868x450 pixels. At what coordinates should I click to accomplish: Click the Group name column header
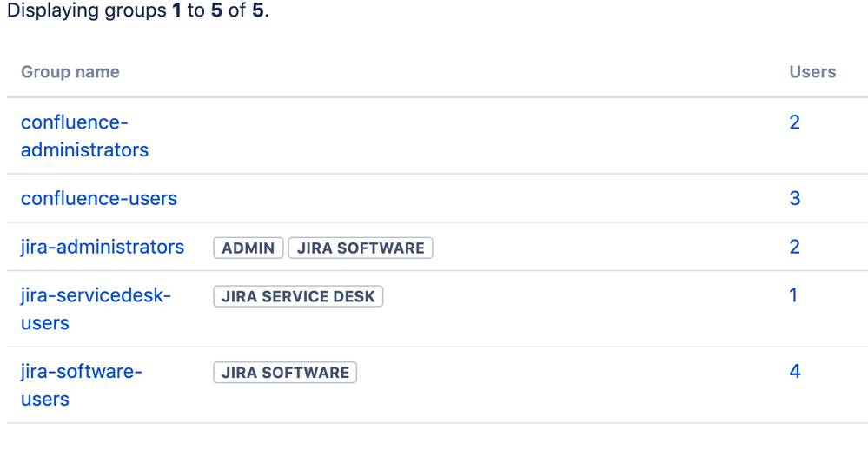pos(70,72)
